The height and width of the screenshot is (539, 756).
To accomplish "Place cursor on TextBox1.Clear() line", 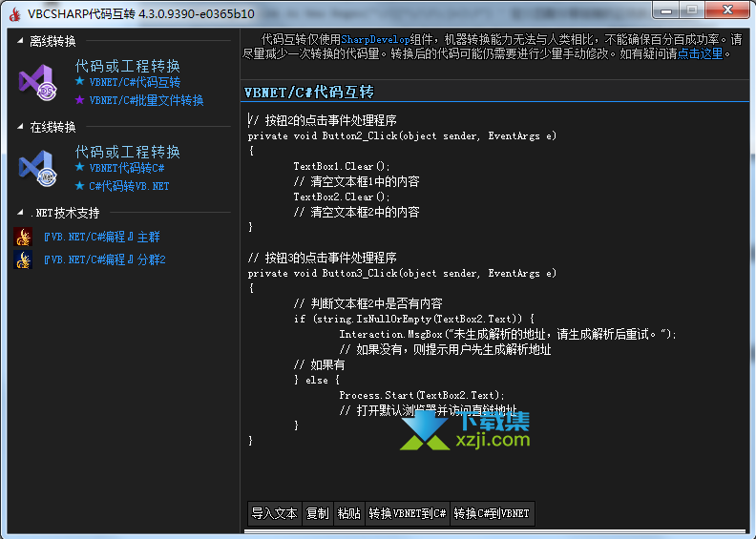I will coord(342,166).
